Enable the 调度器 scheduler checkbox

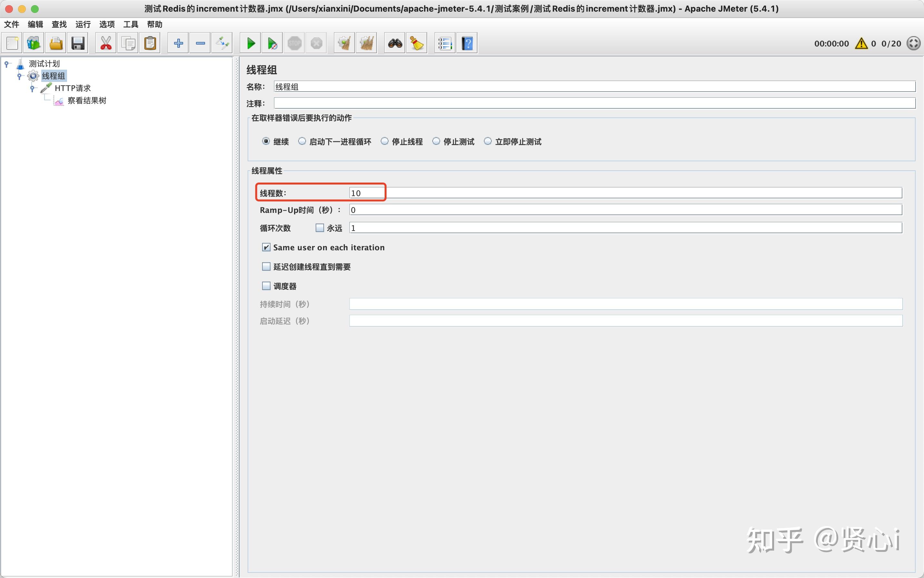[x=266, y=285]
